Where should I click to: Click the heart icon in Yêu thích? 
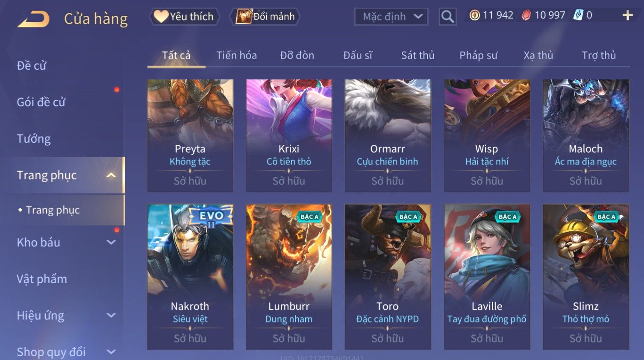tap(161, 16)
